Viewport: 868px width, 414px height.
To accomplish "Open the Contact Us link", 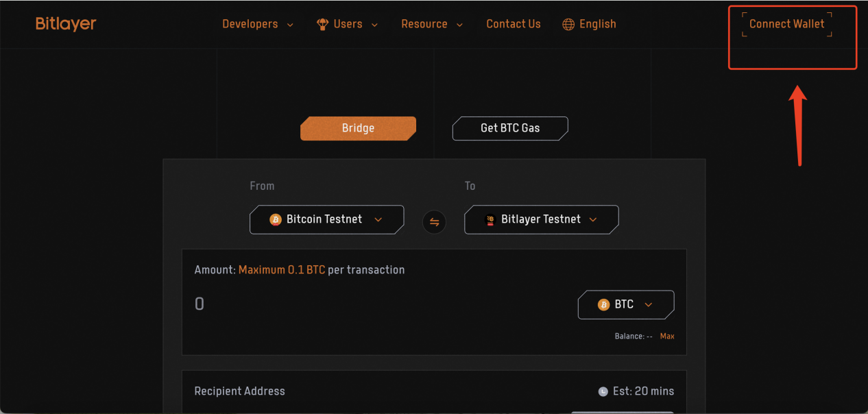I will pyautogui.click(x=513, y=24).
